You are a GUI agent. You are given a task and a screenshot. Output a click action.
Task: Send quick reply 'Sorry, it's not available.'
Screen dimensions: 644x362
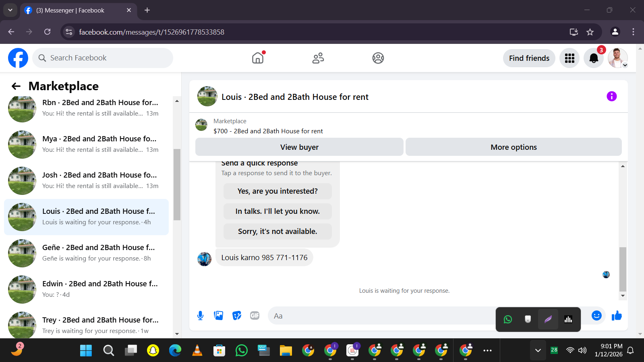277,232
